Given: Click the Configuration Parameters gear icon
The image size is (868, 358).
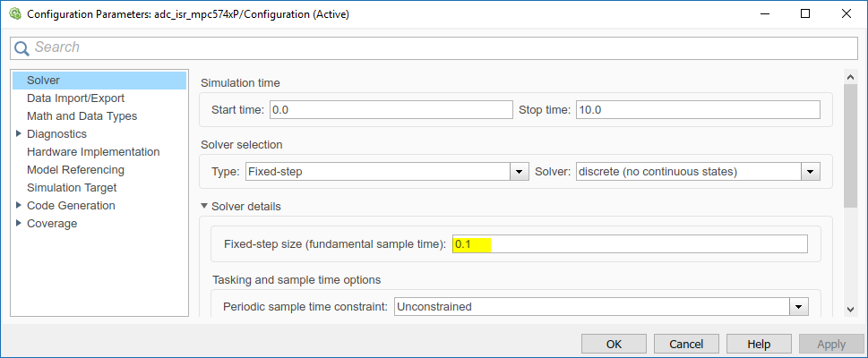Looking at the screenshot, I should (x=14, y=13).
